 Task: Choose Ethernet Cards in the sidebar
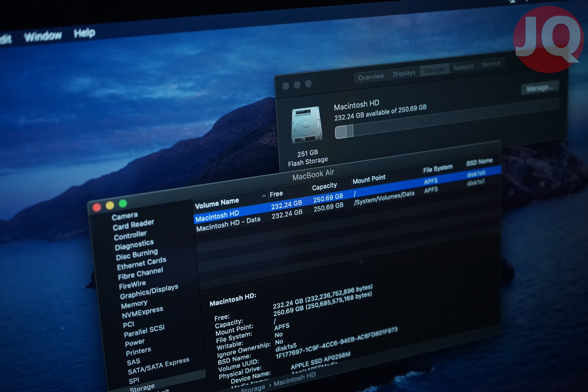pos(142,264)
